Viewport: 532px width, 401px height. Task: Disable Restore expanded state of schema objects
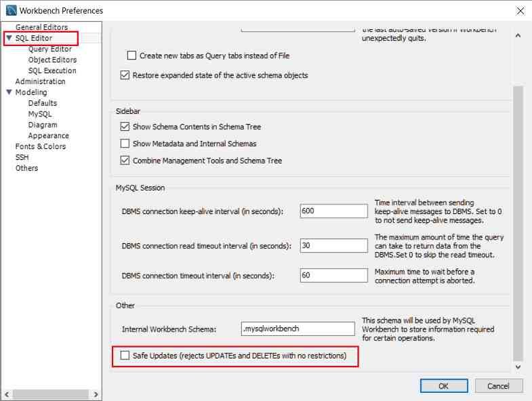pyautogui.click(x=125, y=75)
